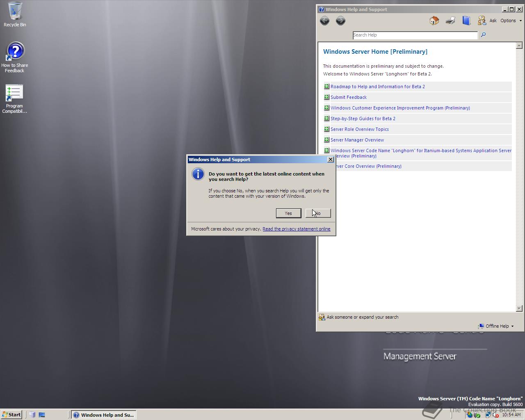Open the Options dropdown menu
The image size is (525, 420).
point(511,21)
